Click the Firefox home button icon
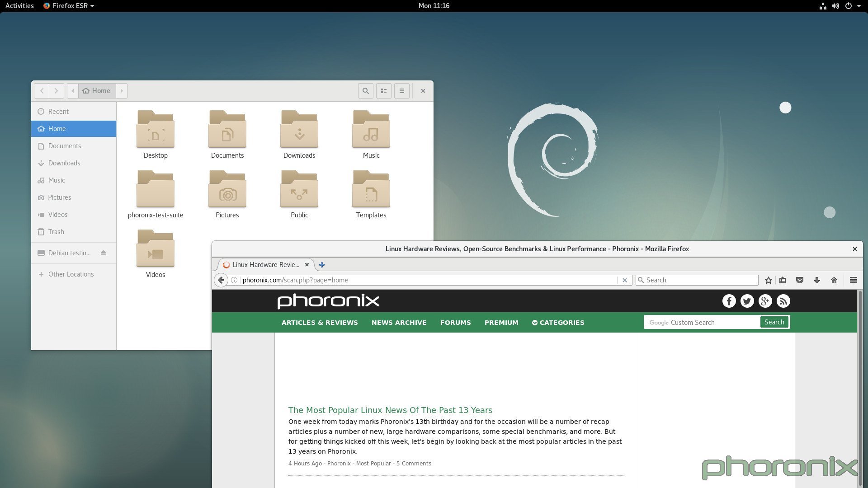The width and height of the screenshot is (868, 488). pyautogui.click(x=834, y=280)
